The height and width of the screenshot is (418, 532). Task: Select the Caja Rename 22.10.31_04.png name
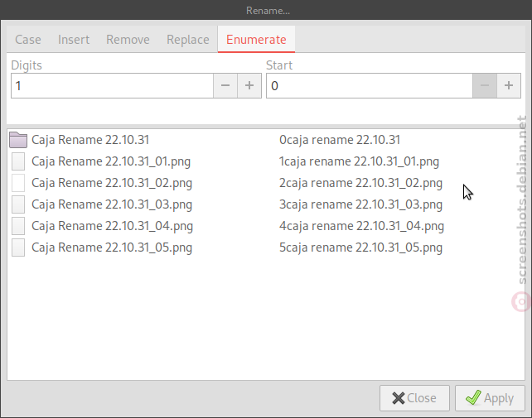click(x=112, y=226)
